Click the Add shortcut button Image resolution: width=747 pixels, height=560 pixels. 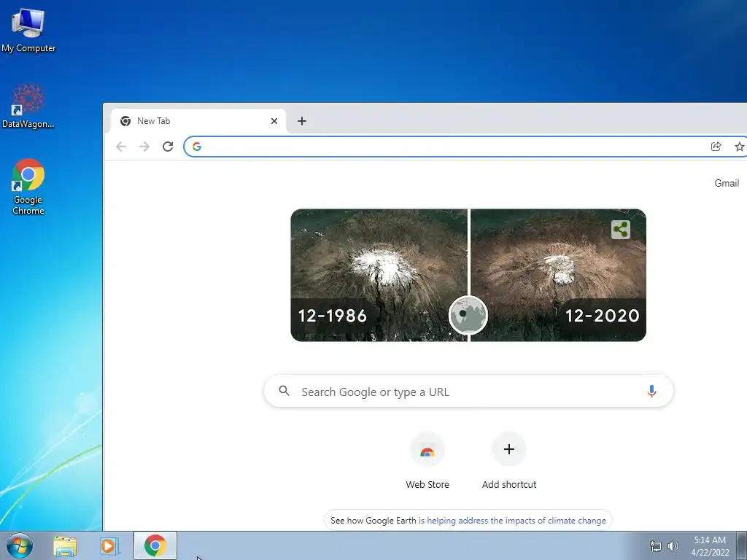point(508,462)
